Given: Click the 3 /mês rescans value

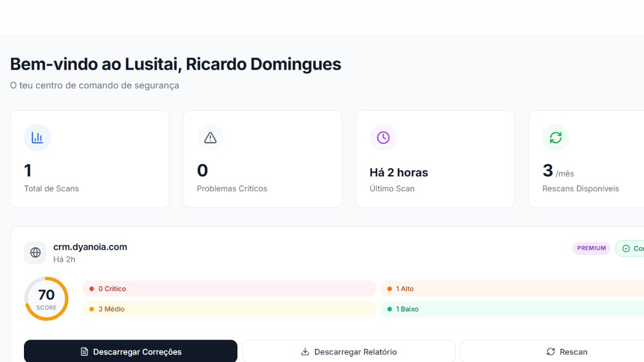Looking at the screenshot, I should tap(558, 171).
